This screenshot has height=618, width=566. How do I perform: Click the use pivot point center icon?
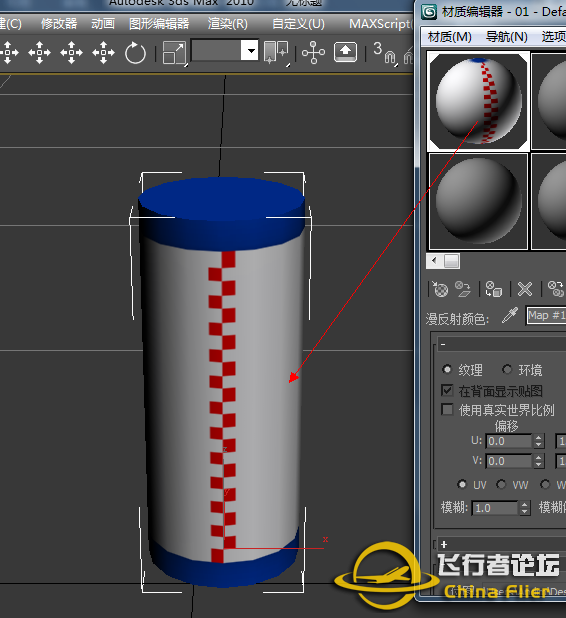tap(276, 52)
